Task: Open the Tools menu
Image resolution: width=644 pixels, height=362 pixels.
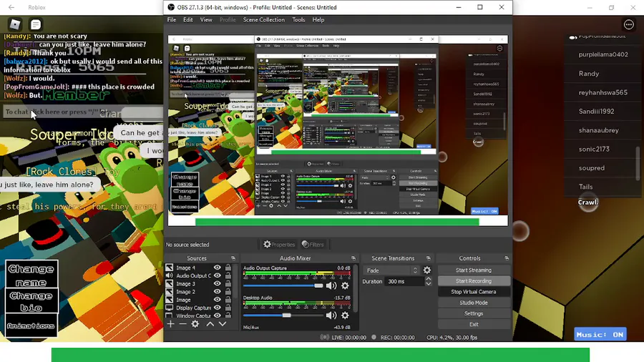Action: [298, 20]
